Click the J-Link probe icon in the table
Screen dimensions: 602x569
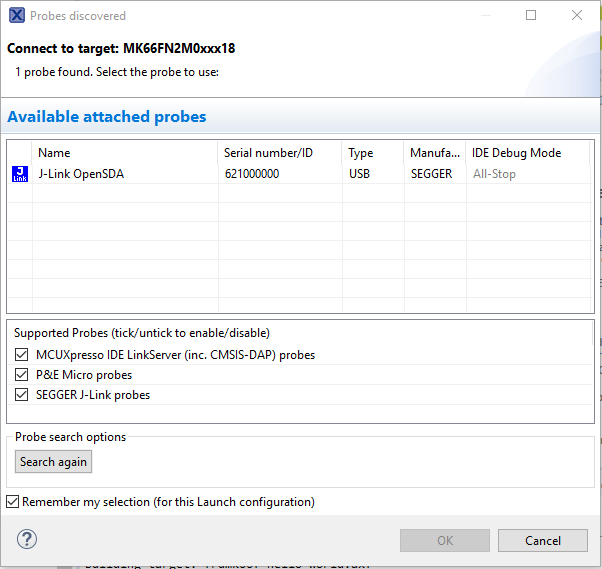pos(19,174)
